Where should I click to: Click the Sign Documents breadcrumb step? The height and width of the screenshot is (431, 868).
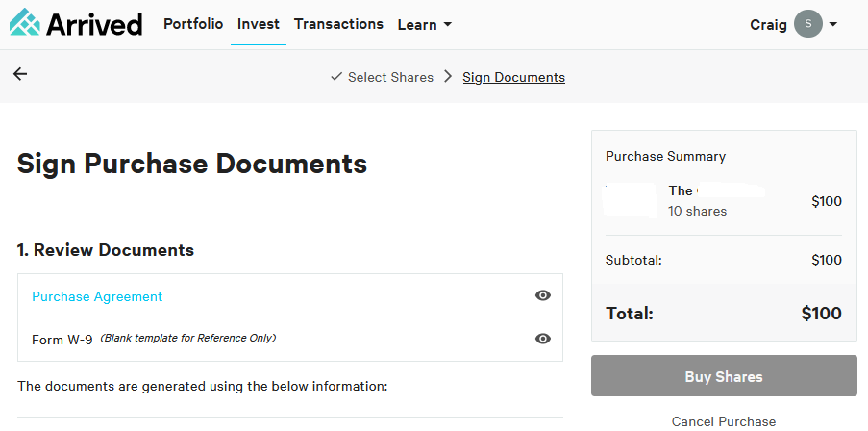(513, 77)
